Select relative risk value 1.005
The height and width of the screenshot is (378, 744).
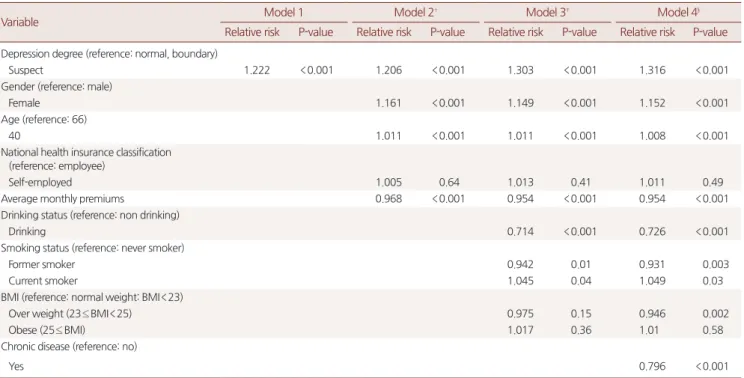(x=389, y=183)
